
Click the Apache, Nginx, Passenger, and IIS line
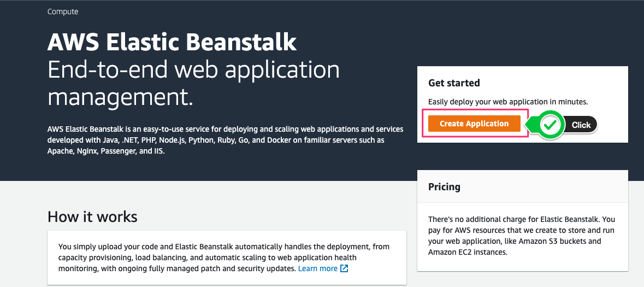[105, 151]
